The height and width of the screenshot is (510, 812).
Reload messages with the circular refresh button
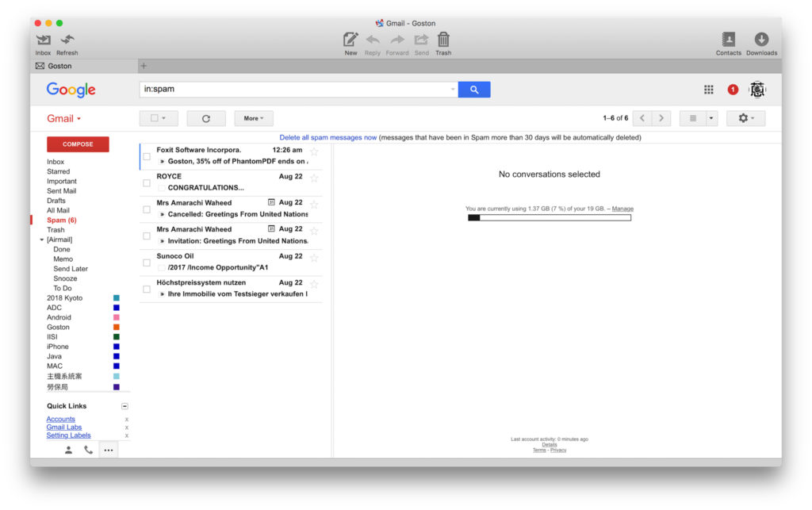tap(206, 118)
